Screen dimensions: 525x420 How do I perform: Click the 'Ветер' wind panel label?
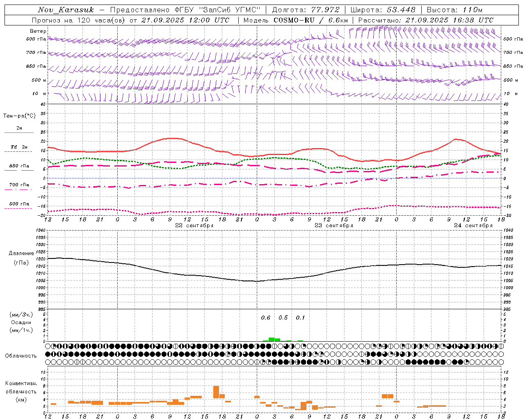(x=38, y=31)
